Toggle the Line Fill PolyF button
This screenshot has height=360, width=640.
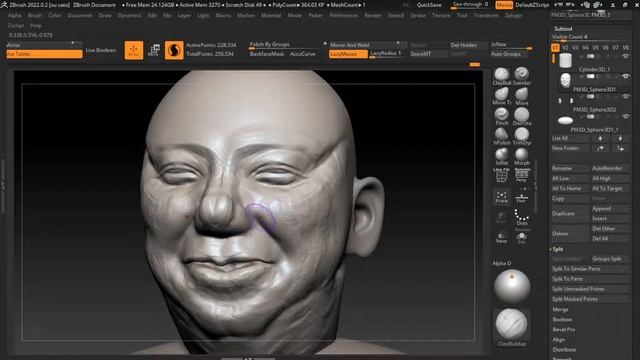(x=502, y=175)
